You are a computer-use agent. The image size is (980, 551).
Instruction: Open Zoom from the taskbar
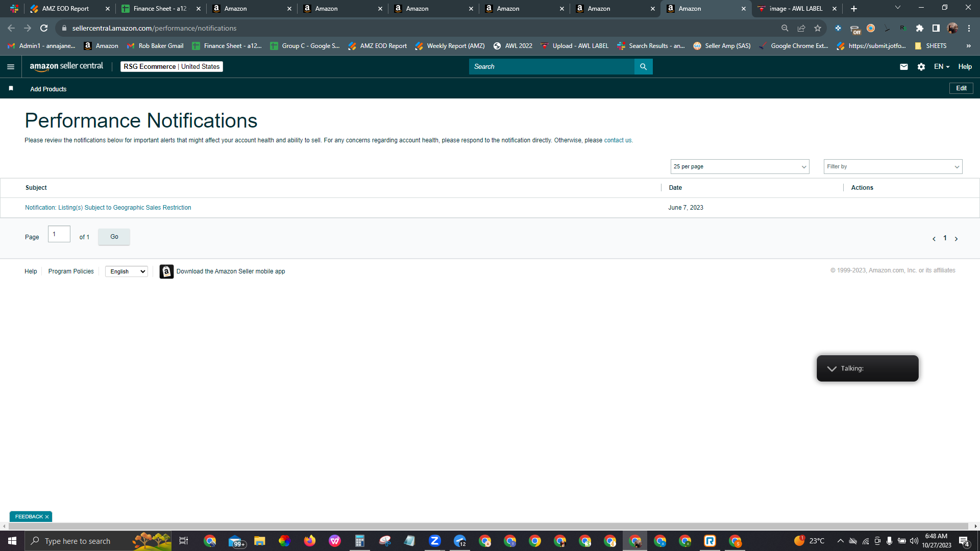[435, 541]
